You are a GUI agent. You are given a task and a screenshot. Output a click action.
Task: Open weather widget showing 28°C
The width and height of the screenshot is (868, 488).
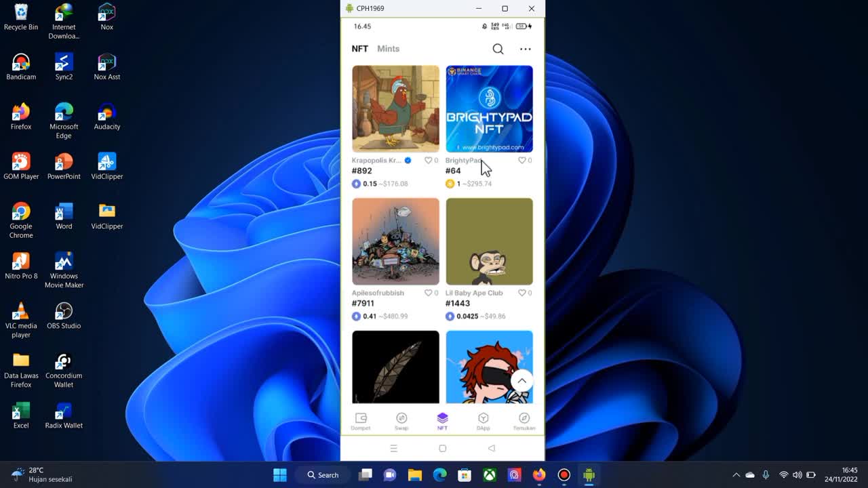42,474
